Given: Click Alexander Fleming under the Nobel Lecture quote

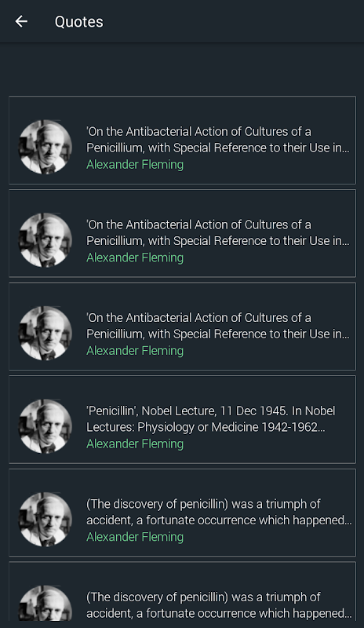Looking at the screenshot, I should [135, 444].
